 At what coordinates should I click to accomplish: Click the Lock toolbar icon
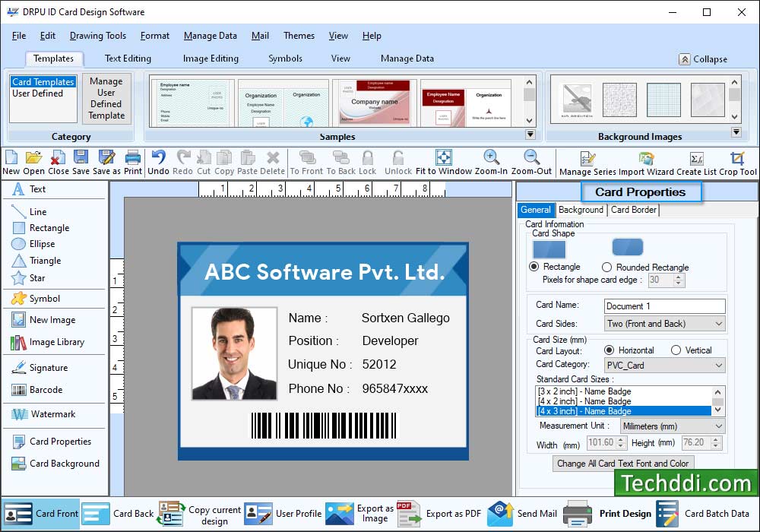367,157
